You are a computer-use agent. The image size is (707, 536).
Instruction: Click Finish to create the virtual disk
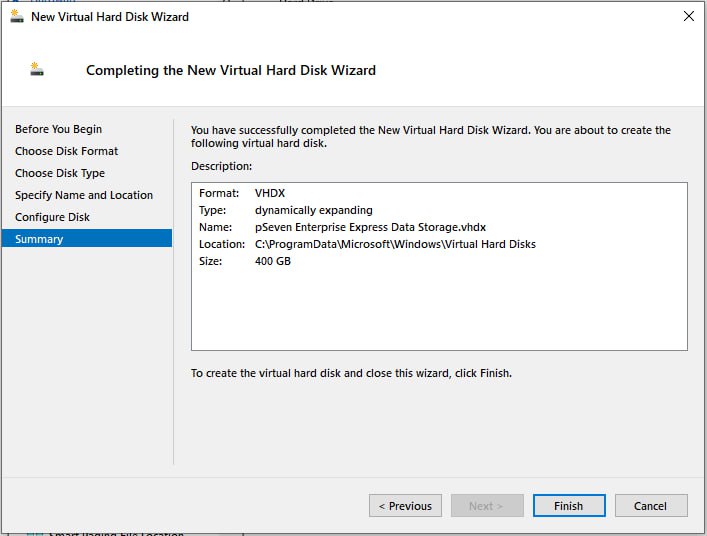click(569, 506)
